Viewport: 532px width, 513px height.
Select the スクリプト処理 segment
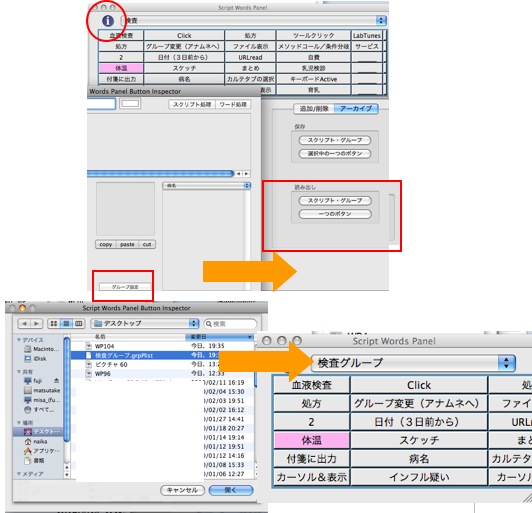tap(192, 104)
